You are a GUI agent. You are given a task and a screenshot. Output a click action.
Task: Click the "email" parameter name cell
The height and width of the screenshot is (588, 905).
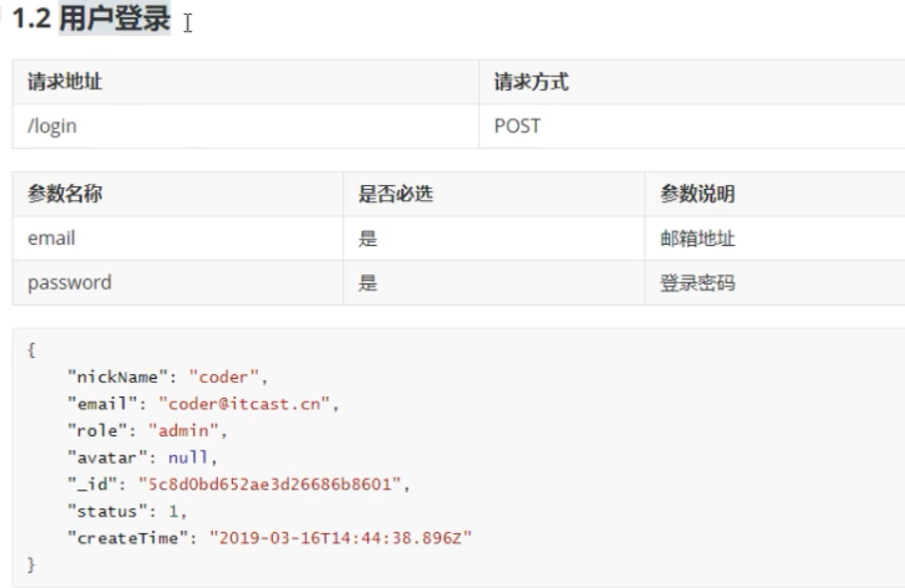[x=51, y=239]
